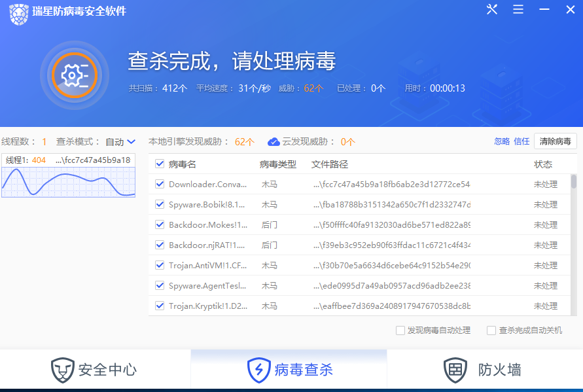Screen dimensions: 583x392
Task: Select the path ...\fba18788b3151342a650c7f1d2332747d
Action: click(391, 205)
